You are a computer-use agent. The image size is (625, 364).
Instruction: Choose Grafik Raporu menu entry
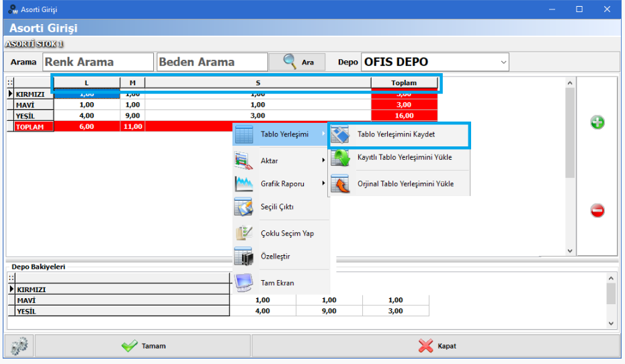tap(281, 183)
